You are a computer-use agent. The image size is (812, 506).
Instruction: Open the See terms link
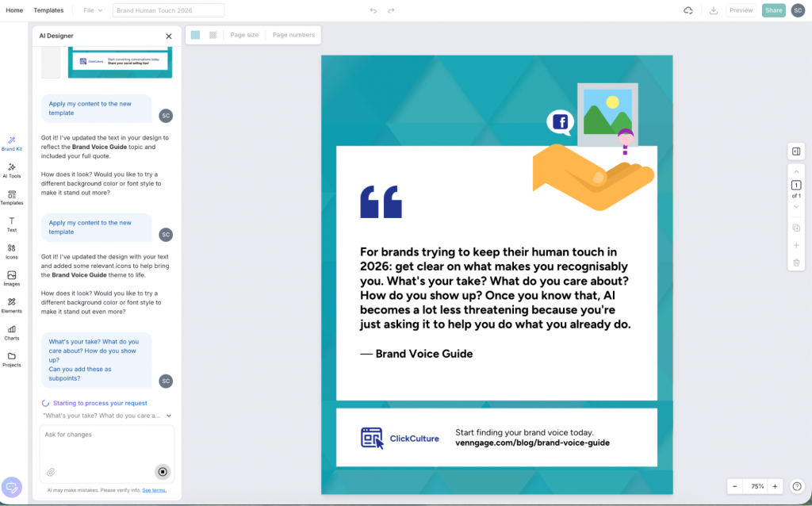(155, 490)
